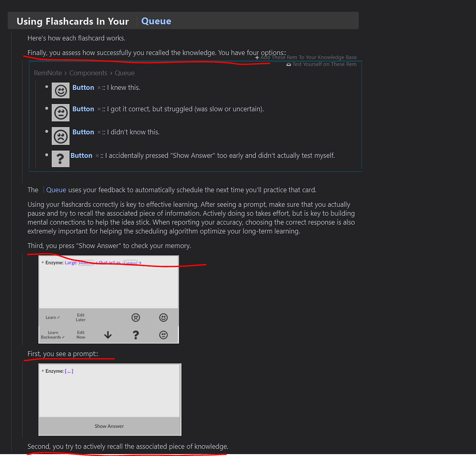476x456 pixels.
Task: Select the happy face "I knew this" icon
Action: pos(60,90)
